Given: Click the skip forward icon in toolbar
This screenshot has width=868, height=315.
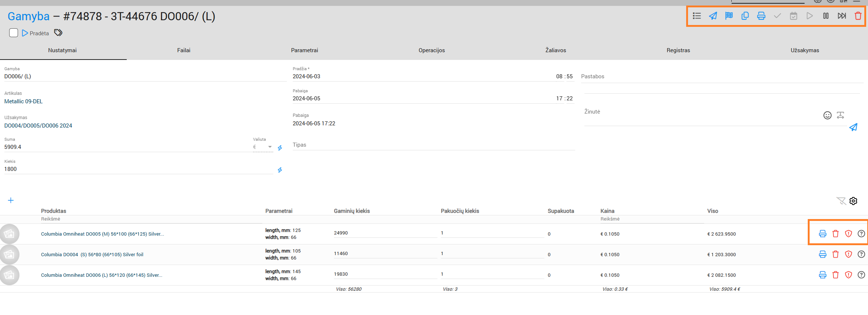Looking at the screenshot, I should click(x=842, y=16).
